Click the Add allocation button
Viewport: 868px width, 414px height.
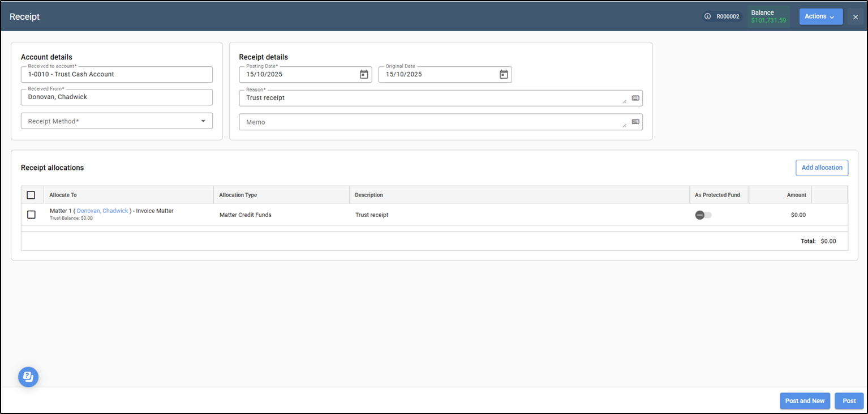pos(822,168)
